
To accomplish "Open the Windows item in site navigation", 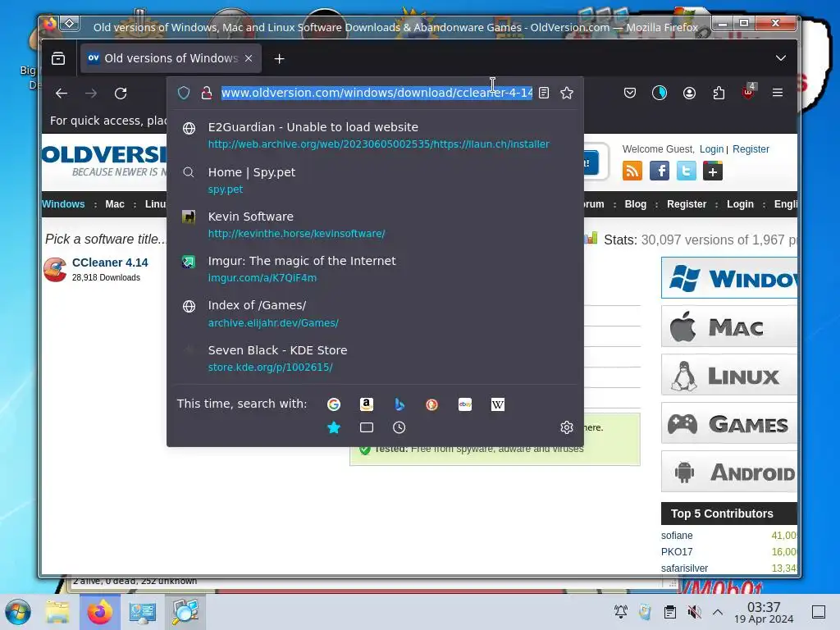I will tap(63, 204).
